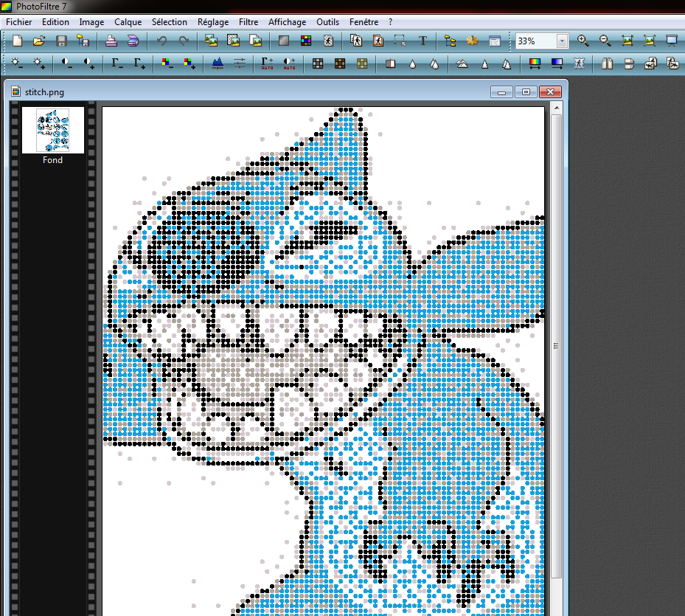Open the Edition menu

[55, 22]
